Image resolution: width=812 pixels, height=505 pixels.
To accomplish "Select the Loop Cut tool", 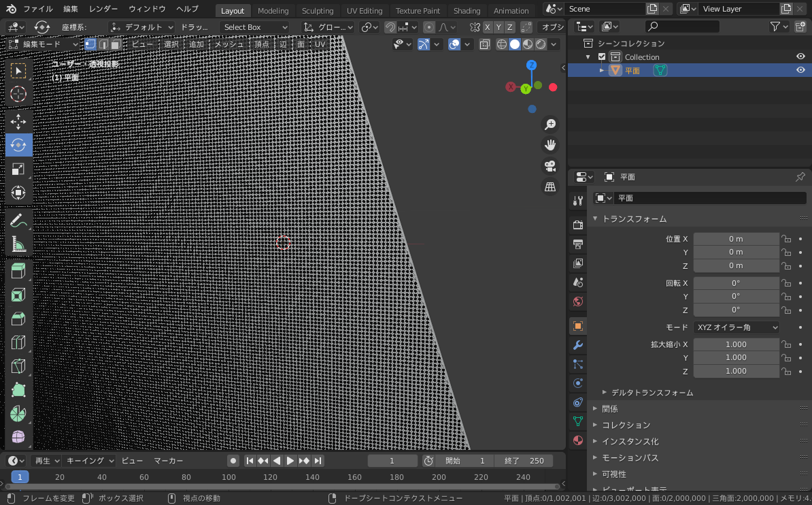I will point(18,342).
